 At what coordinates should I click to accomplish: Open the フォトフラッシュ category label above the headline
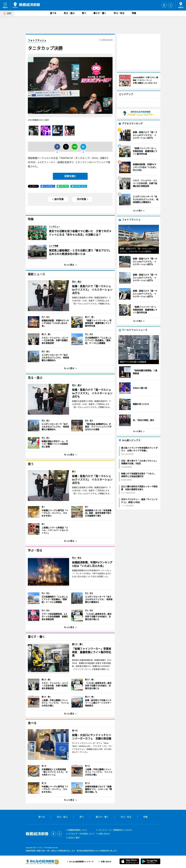37,40
